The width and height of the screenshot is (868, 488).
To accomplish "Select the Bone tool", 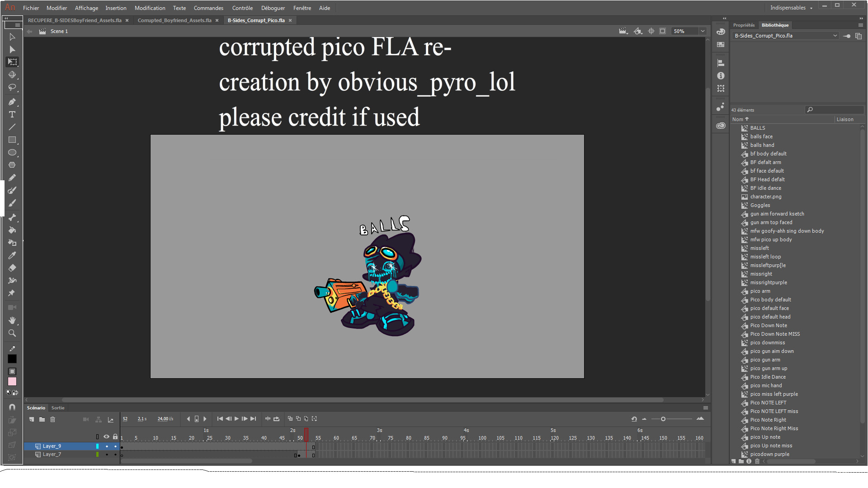I will pyautogui.click(x=12, y=217).
